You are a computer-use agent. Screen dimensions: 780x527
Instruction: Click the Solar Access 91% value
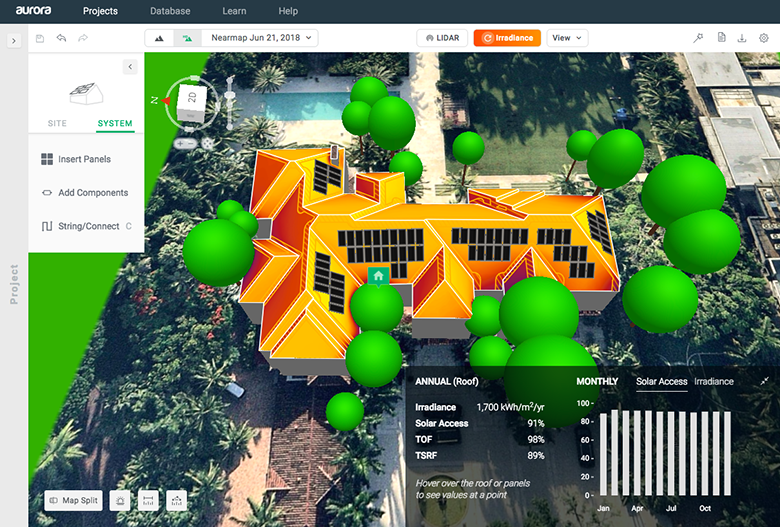coord(536,423)
